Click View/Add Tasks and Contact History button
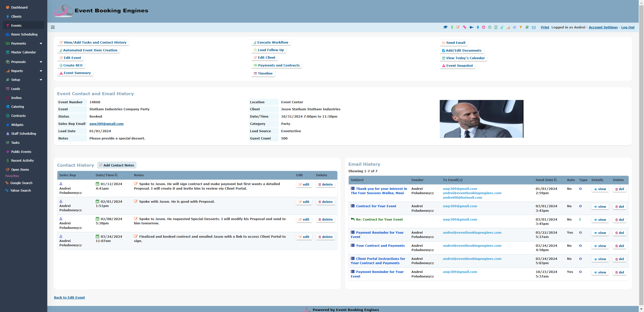644x312 pixels. click(93, 42)
